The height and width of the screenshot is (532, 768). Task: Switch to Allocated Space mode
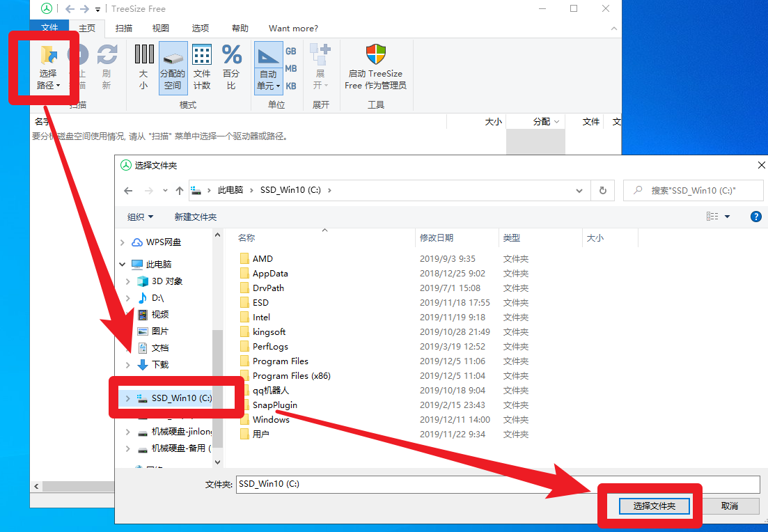coord(173,68)
